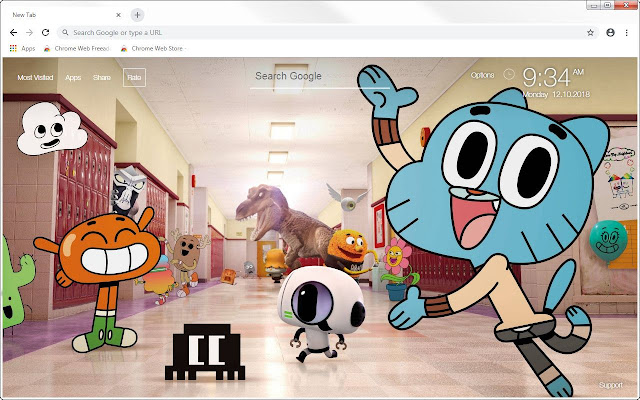The width and height of the screenshot is (640, 400).
Task: Open the Chrome three-dot menu
Action: (627, 33)
